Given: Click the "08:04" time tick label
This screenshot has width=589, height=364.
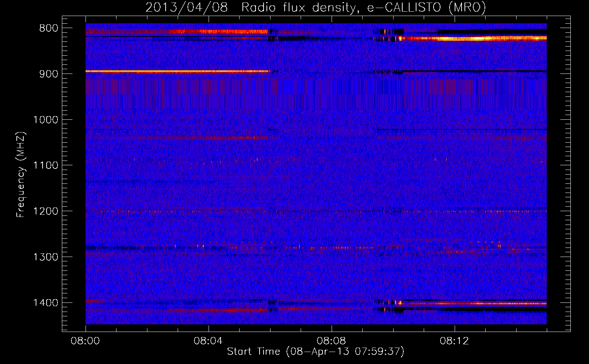Looking at the screenshot, I should (x=208, y=341).
